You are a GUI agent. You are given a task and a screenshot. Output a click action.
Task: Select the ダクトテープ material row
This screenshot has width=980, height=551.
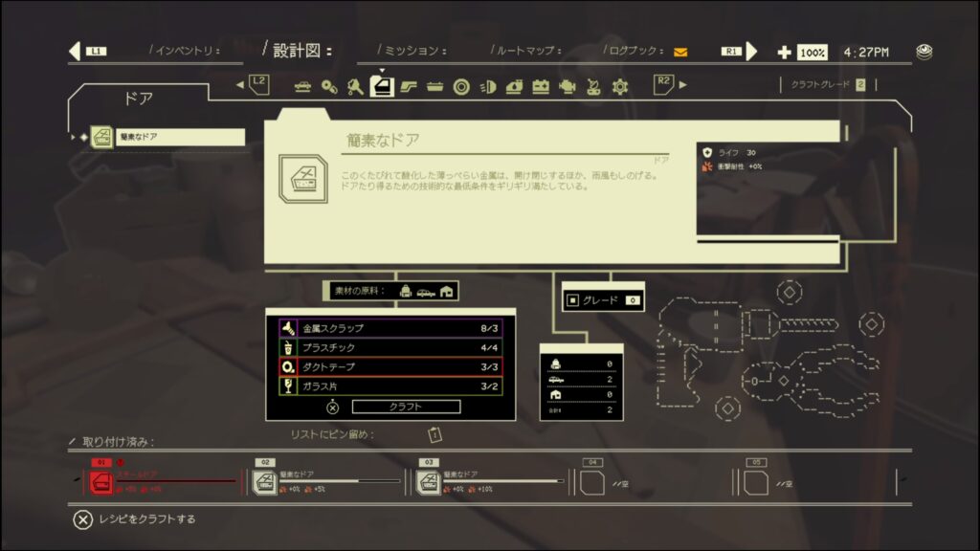(390, 366)
